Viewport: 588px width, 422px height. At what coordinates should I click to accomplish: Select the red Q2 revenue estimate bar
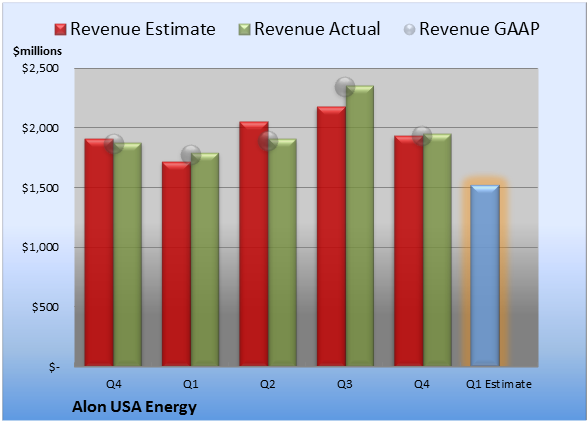coord(254,244)
